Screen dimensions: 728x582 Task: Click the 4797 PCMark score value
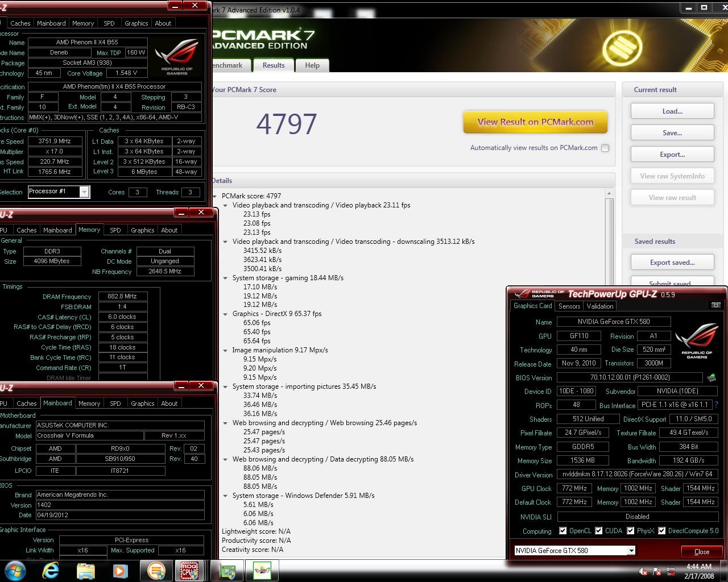(x=287, y=124)
